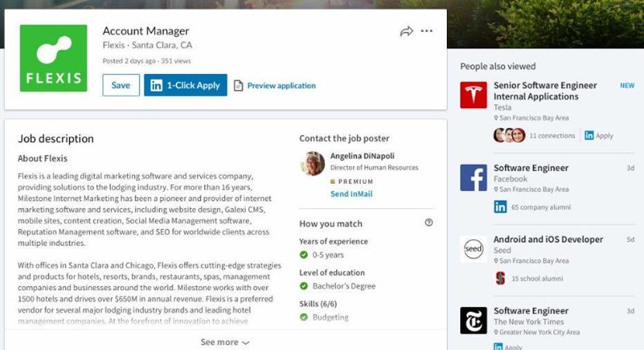The image size is (644, 350).
Task: Open Preview application link
Action: pyautogui.click(x=282, y=86)
